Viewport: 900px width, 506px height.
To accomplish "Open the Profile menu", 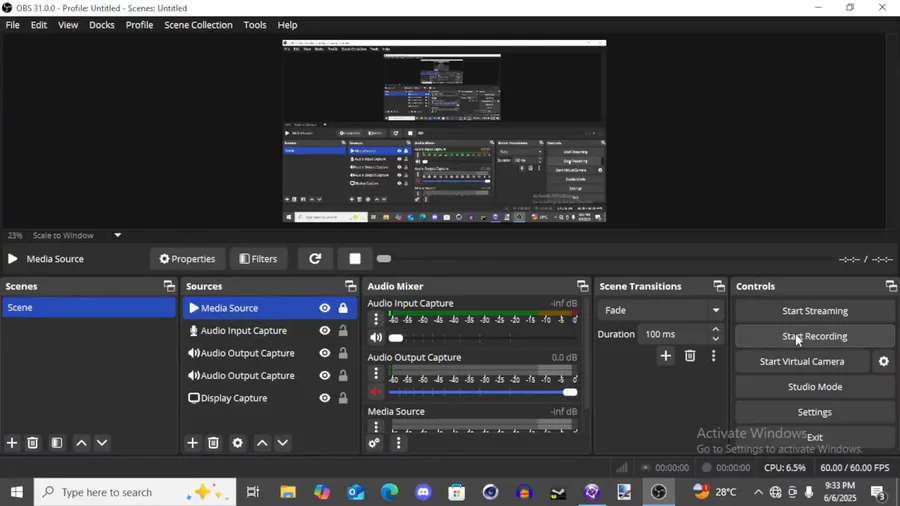I will pyautogui.click(x=139, y=25).
